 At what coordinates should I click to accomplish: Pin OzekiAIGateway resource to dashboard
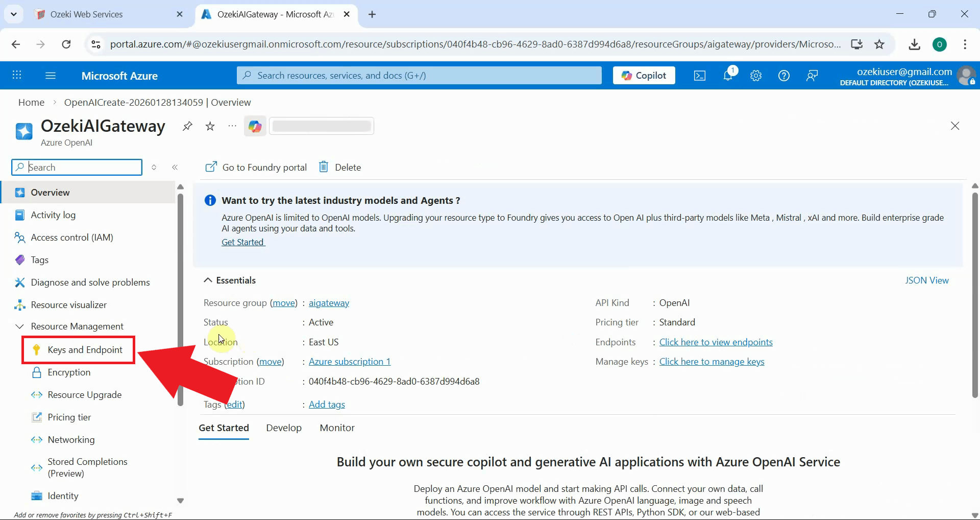(187, 126)
